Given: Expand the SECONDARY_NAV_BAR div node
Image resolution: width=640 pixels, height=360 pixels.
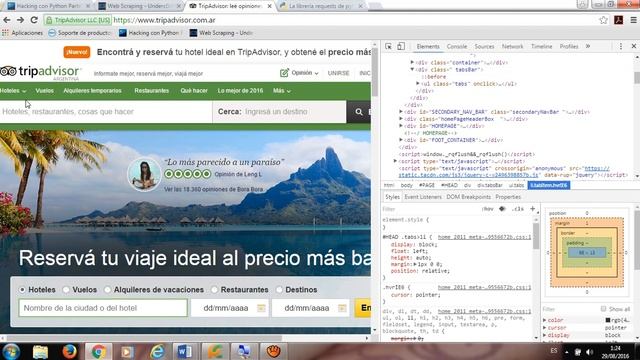Looking at the screenshot, I should [x=401, y=111].
